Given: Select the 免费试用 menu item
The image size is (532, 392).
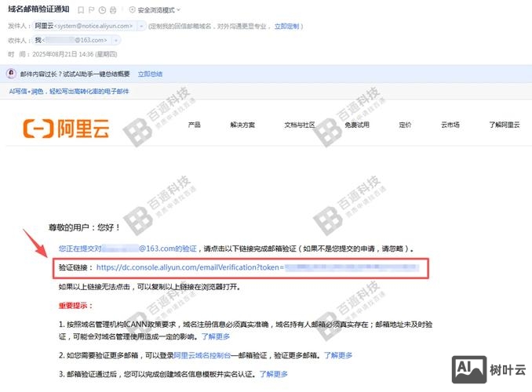Looking at the screenshot, I should (x=357, y=125).
